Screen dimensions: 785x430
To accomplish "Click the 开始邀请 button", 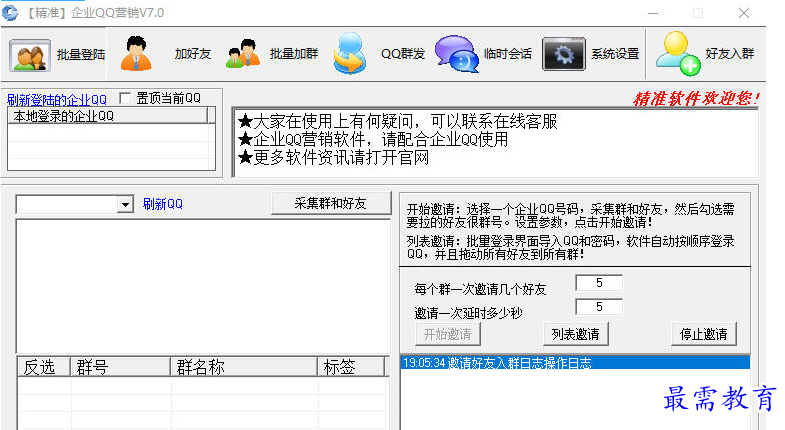I will click(448, 334).
